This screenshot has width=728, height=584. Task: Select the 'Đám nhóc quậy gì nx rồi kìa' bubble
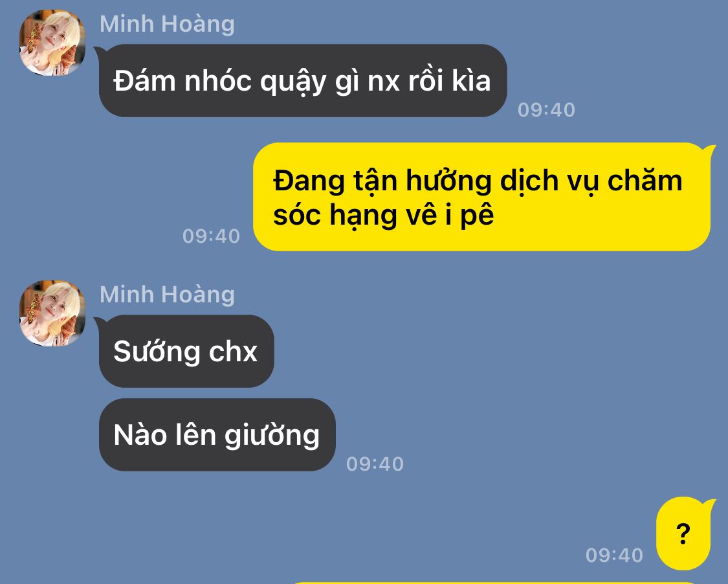pyautogui.click(x=303, y=81)
